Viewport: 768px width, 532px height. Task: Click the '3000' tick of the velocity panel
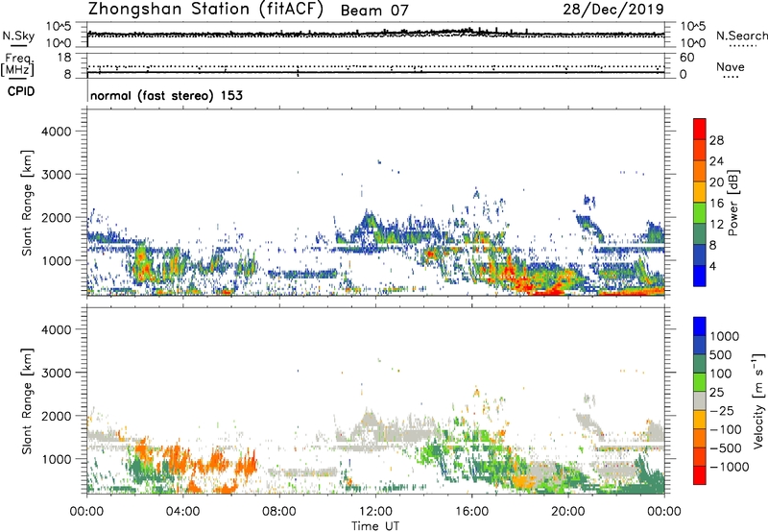point(57,373)
